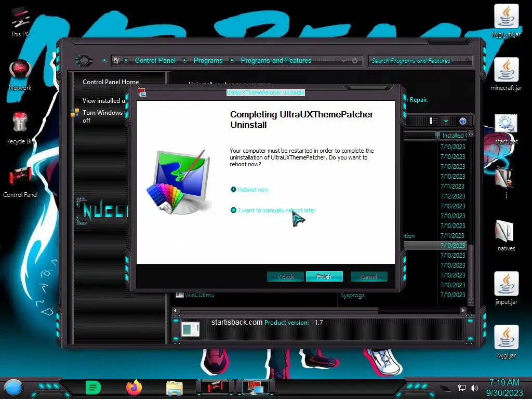This screenshot has width=532, height=399.
Task: Select the natives folder icon
Action: (506, 236)
